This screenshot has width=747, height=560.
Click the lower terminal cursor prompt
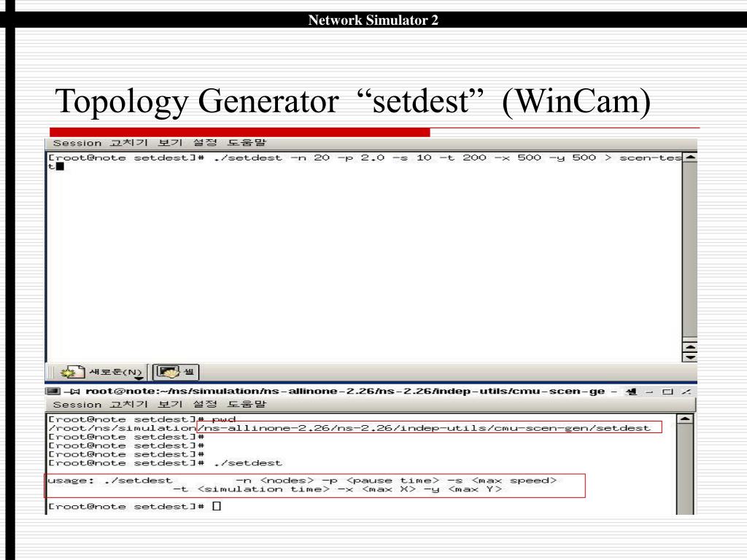[x=217, y=506]
